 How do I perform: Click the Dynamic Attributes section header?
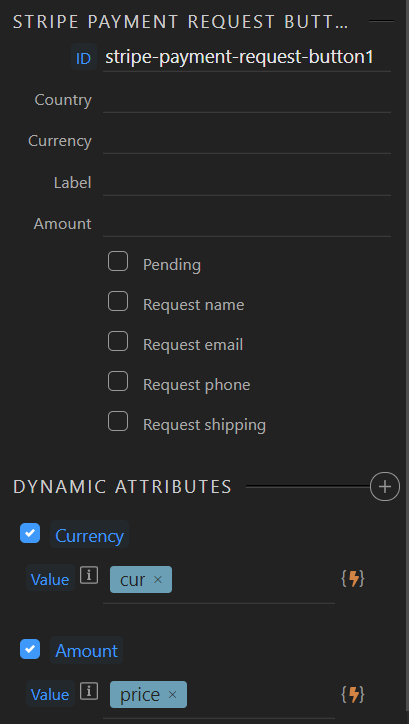[x=122, y=487]
